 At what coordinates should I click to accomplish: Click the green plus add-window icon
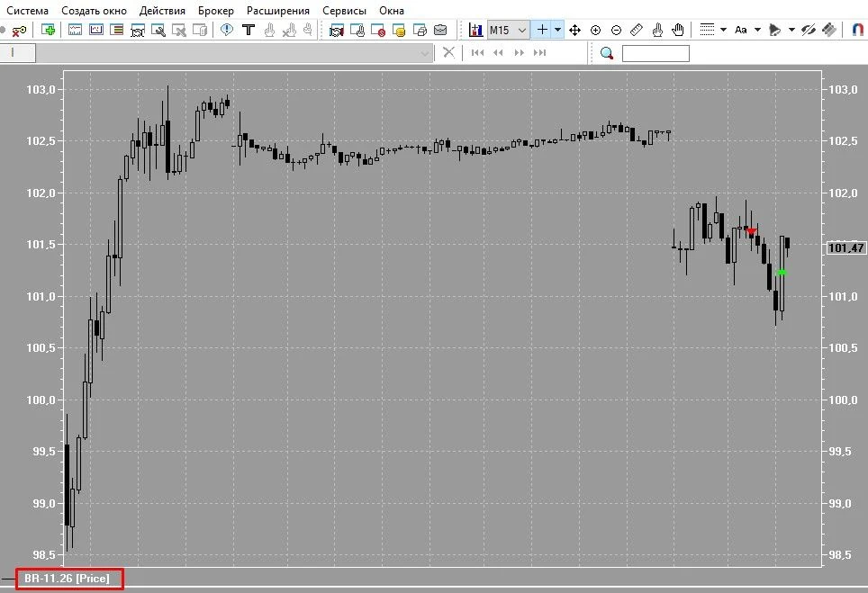[x=48, y=30]
